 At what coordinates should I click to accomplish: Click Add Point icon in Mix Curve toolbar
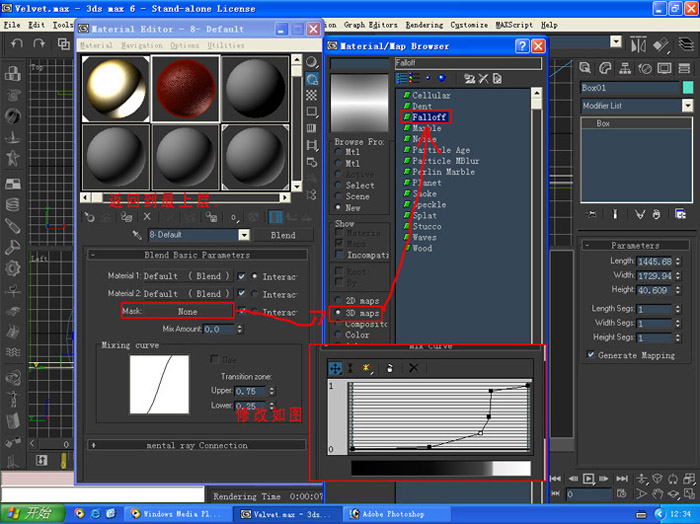click(x=366, y=368)
